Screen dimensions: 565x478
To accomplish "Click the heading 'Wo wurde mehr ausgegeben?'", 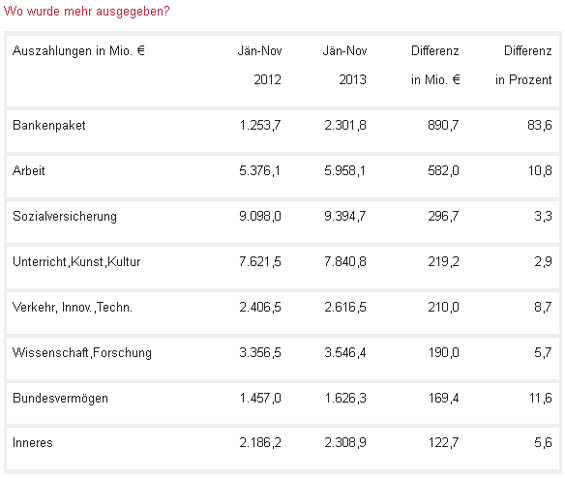I will click(86, 11).
